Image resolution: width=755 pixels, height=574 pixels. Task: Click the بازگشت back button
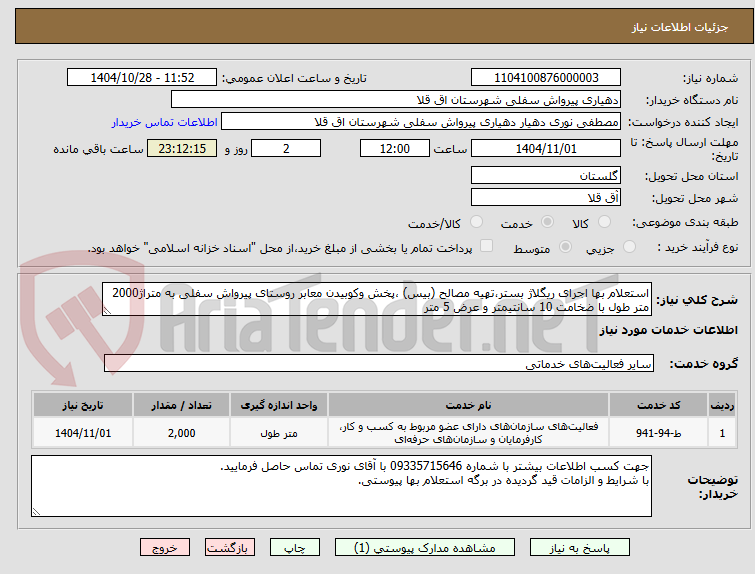pyautogui.click(x=230, y=548)
